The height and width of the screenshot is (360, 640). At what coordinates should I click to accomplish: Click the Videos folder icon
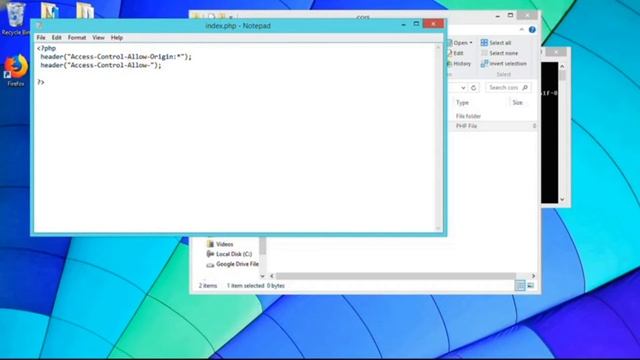(210, 244)
